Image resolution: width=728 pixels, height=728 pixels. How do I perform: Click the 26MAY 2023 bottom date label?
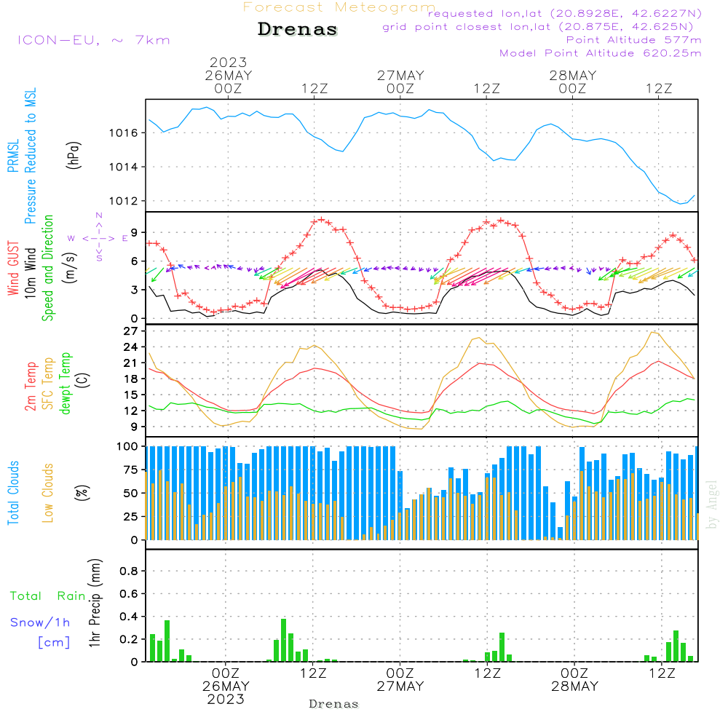(226, 692)
